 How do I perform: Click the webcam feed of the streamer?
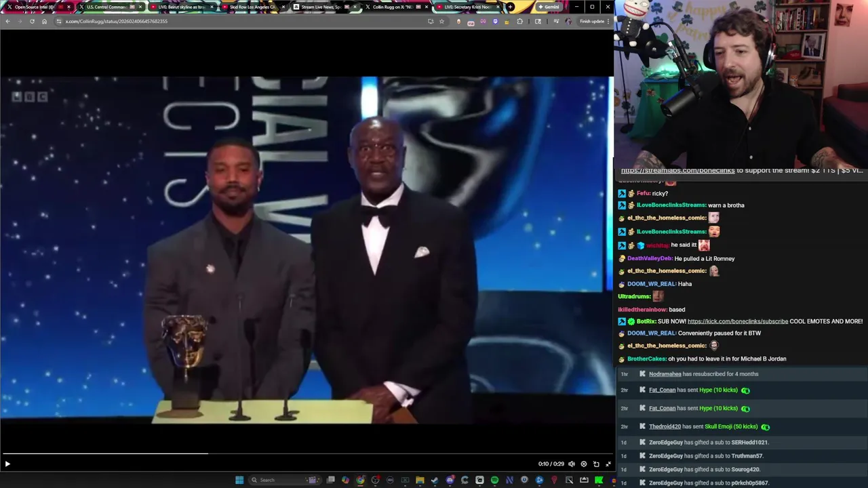tap(741, 83)
